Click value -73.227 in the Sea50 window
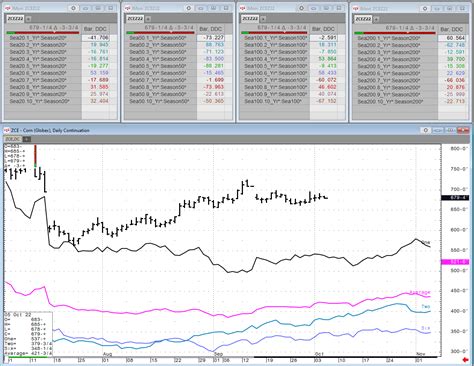The width and height of the screenshot is (474, 366). point(213,38)
